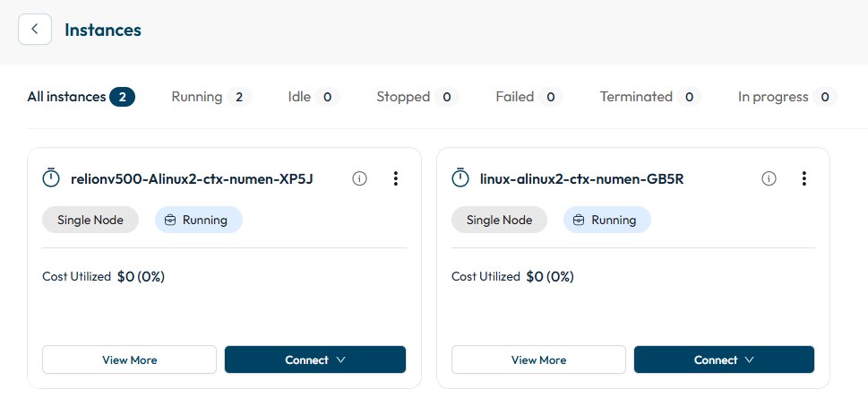Click View More on linux-alinux2-ctx-numen-GB5R card
This screenshot has height=407, width=868.
click(538, 359)
